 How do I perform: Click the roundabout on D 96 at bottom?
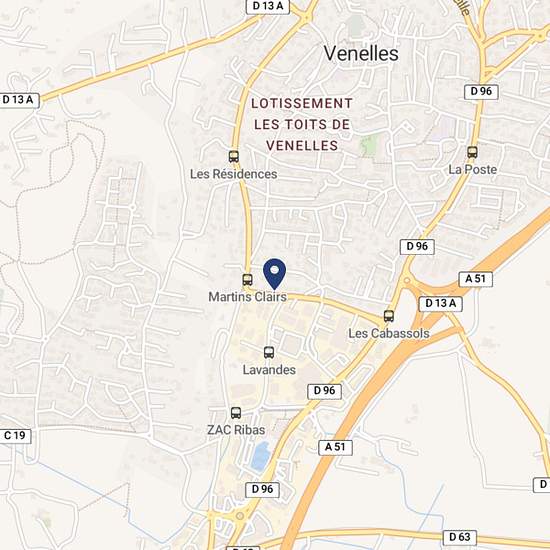tap(240, 516)
